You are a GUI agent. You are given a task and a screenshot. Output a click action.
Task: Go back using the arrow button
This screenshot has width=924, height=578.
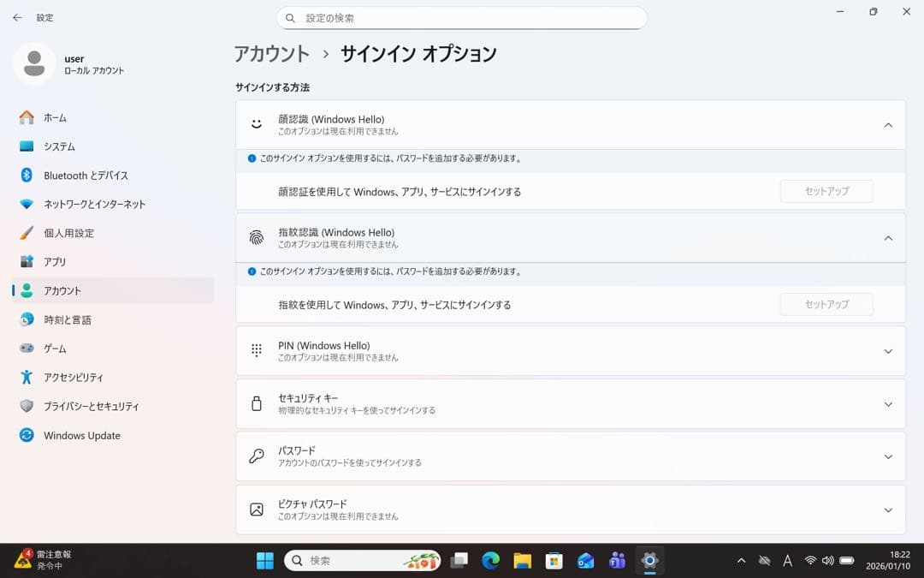[x=16, y=17]
